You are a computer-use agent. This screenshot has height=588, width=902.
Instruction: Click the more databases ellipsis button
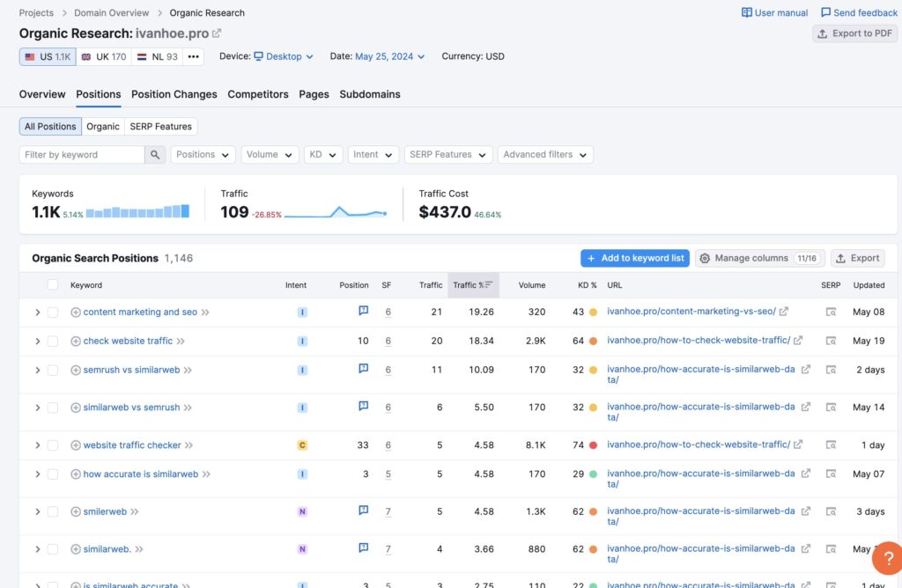click(x=194, y=56)
